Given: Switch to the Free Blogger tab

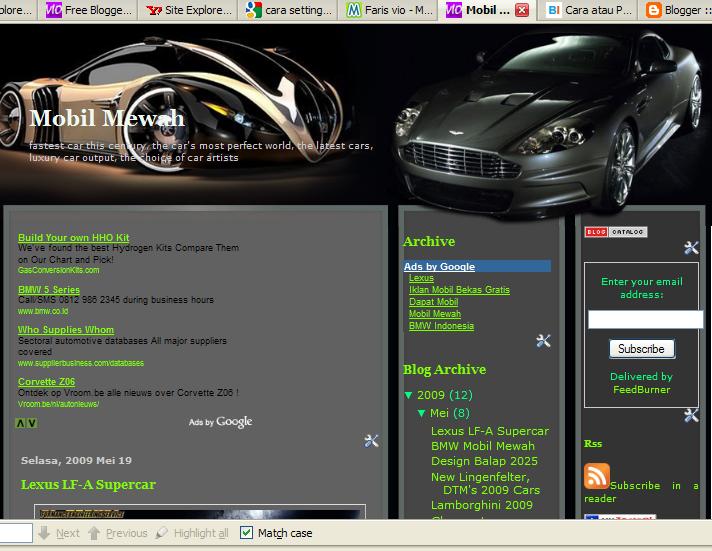Looking at the screenshot, I should (89, 10).
